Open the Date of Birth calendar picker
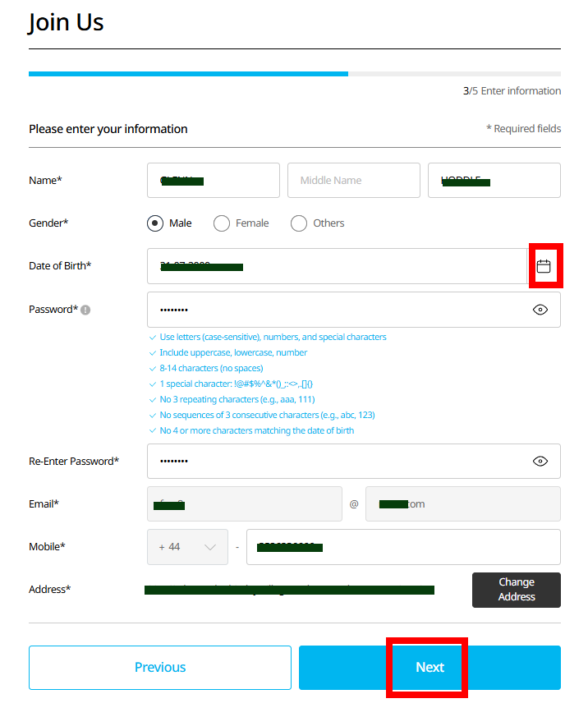Image resolution: width=588 pixels, height=717 pixels. pos(543,266)
